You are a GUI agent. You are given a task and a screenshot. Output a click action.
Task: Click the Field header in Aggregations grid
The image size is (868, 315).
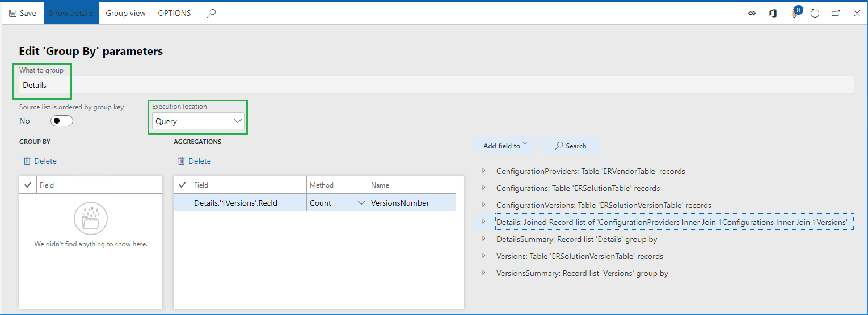(x=248, y=185)
